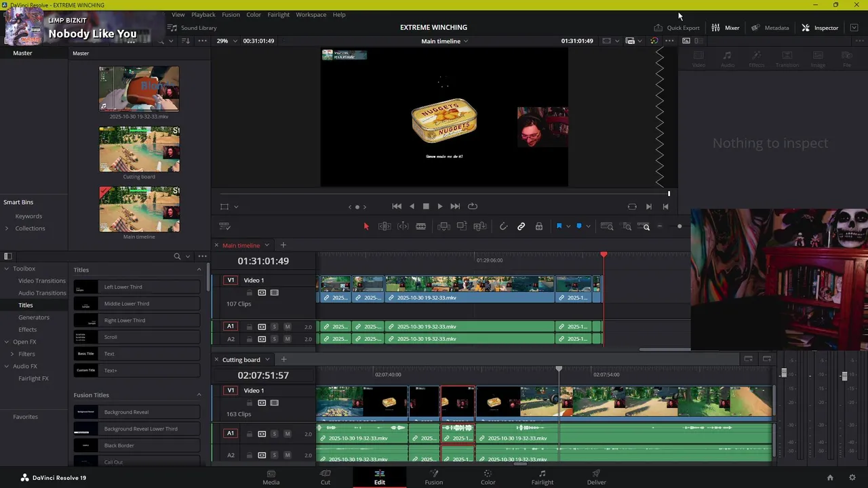This screenshot has height=488, width=868.
Task: Play the timeline in reverse
Action: (412, 206)
